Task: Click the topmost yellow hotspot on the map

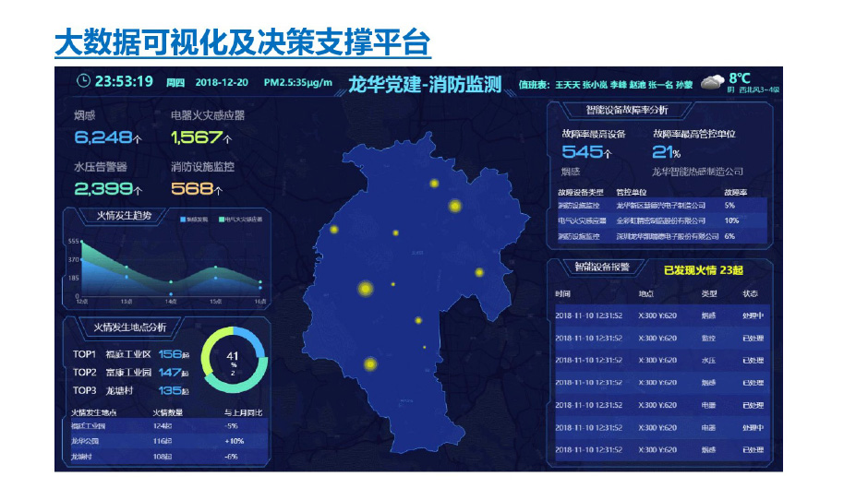Action: 434,184
